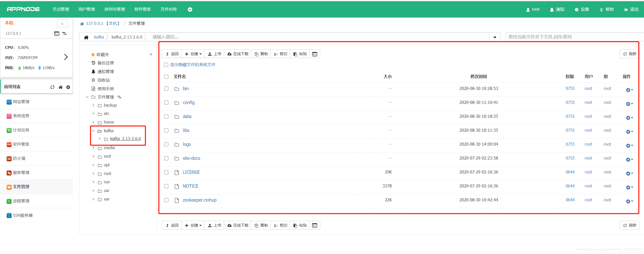This screenshot has height=254, width=644.
Task: Click top 返回 back button
Action: tap(172, 54)
